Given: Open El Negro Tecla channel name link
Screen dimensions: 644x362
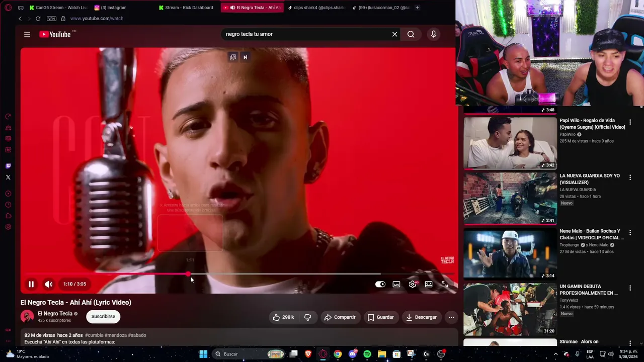Looking at the screenshot, I should 55,314.
